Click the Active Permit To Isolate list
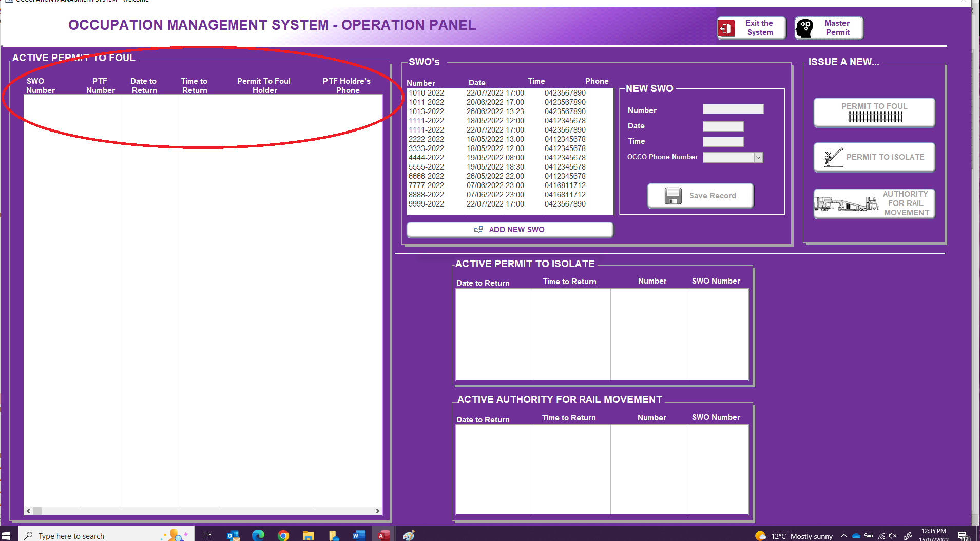 tap(602, 334)
